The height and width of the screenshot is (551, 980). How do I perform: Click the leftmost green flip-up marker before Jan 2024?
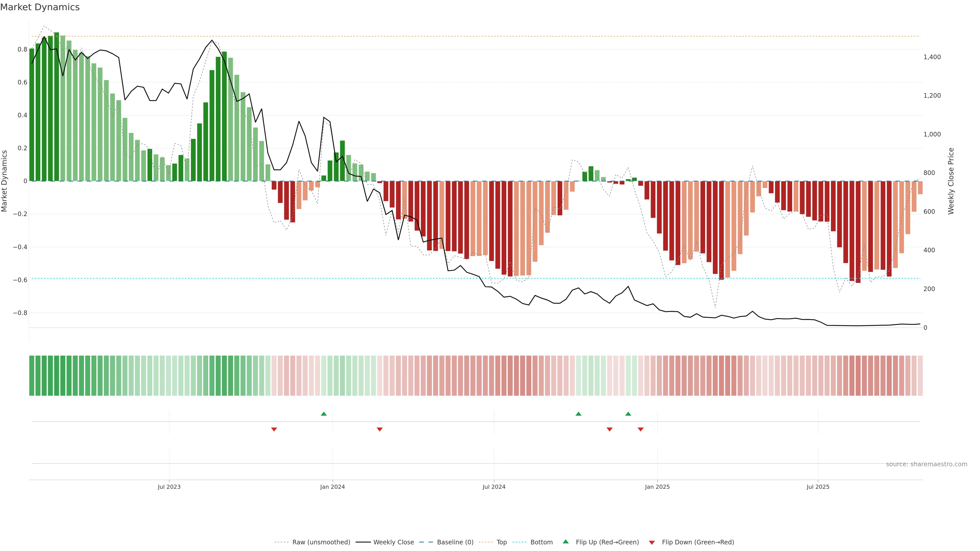point(324,414)
